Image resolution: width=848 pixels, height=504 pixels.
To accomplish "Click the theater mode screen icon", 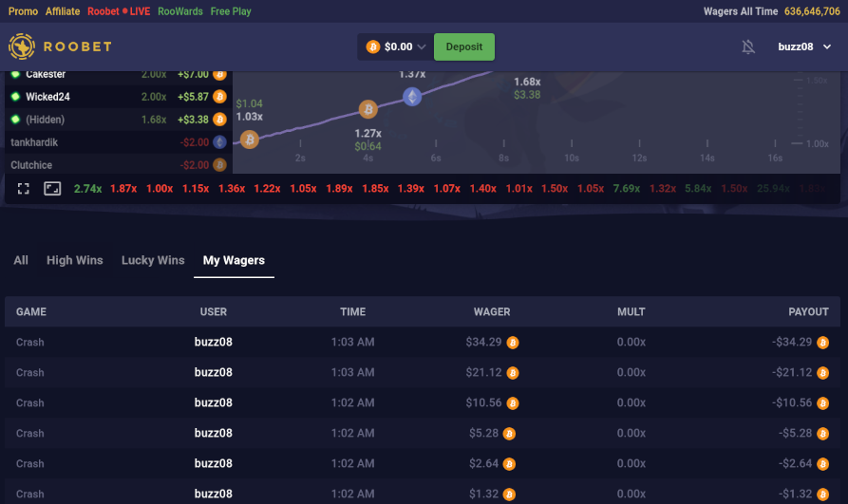I will [x=52, y=189].
